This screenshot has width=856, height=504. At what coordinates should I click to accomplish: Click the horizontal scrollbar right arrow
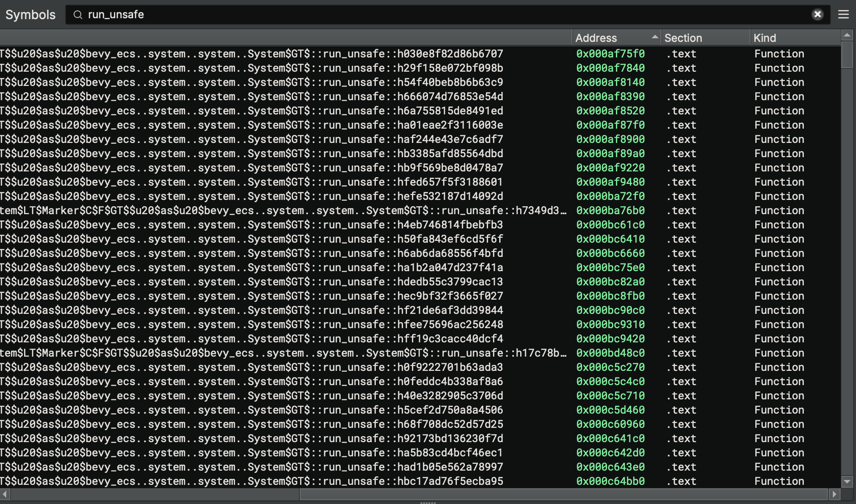(835, 494)
